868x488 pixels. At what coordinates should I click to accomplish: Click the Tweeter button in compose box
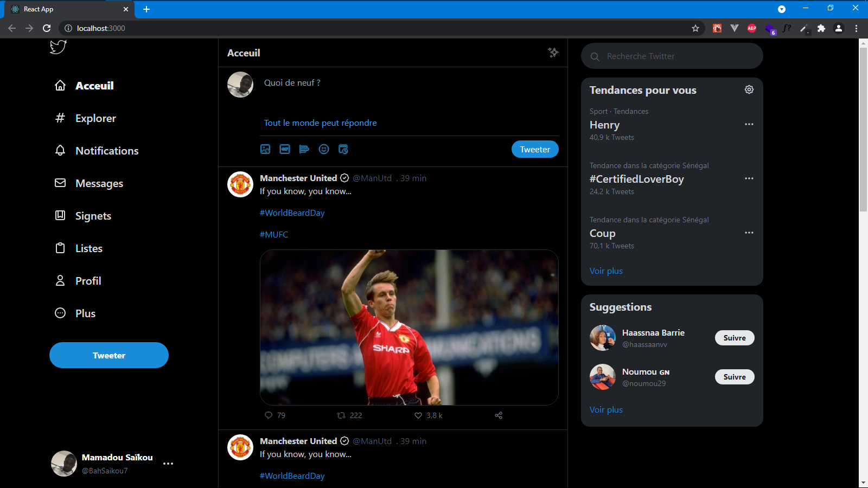(x=535, y=149)
